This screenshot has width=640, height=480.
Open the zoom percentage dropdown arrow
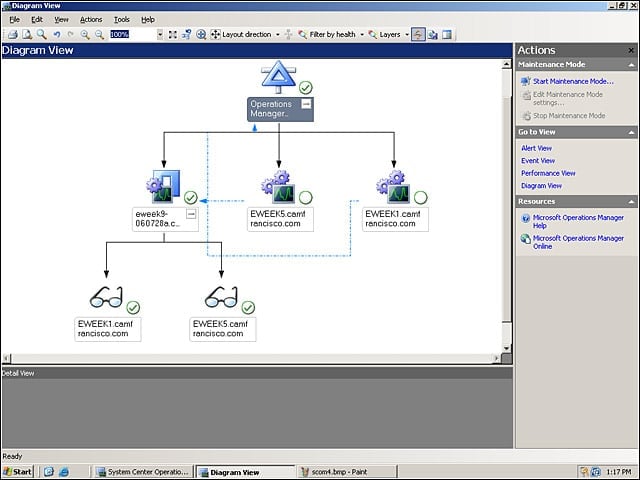(160, 35)
